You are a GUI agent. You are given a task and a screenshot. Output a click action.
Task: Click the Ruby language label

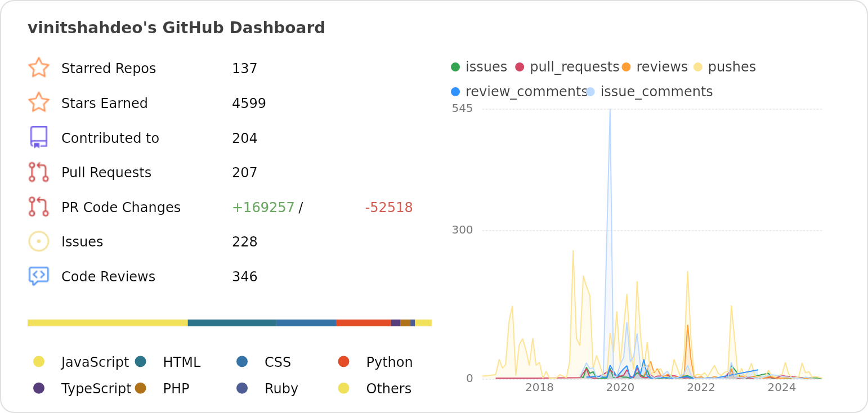[281, 389]
